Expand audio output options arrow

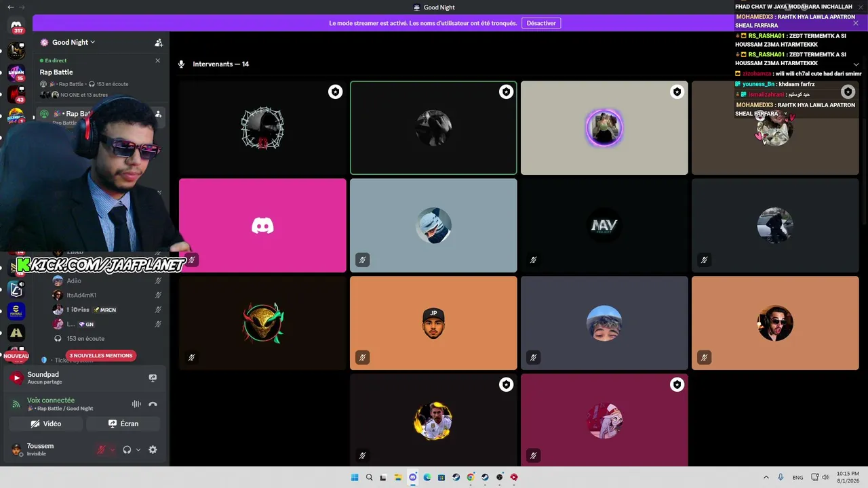click(x=138, y=449)
